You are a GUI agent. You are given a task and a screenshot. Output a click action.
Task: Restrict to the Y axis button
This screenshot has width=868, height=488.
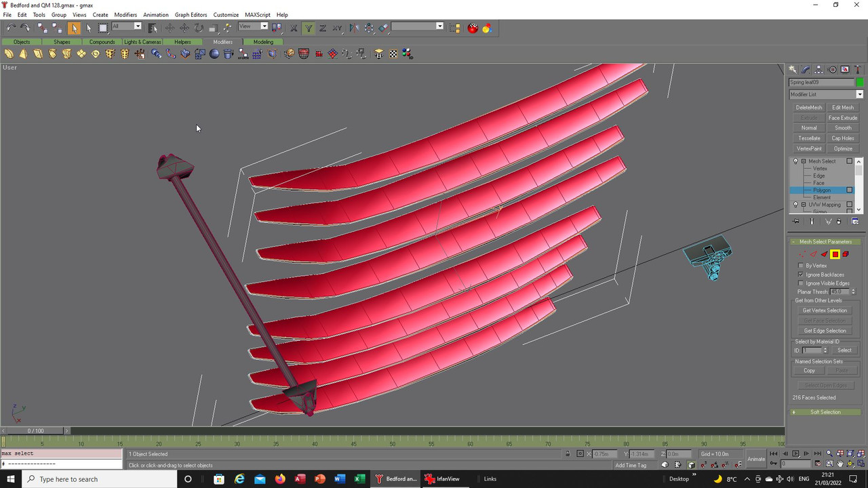[309, 28]
